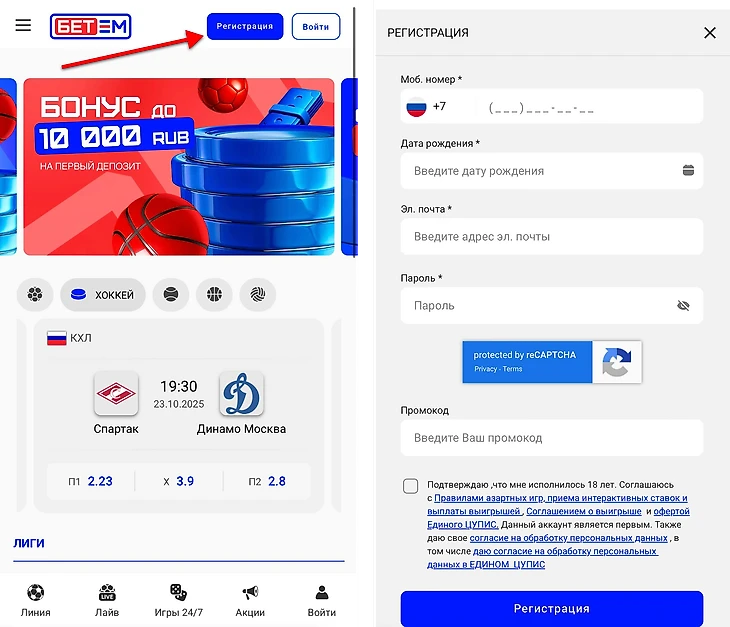The height and width of the screenshot is (627, 730).
Task: Open the Игры 24/7 dice section
Action: [x=179, y=600]
